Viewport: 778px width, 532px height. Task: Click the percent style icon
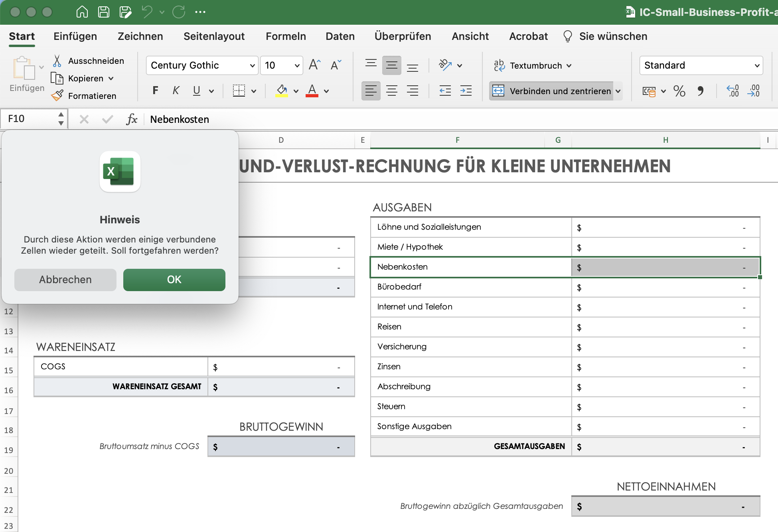[x=679, y=91]
